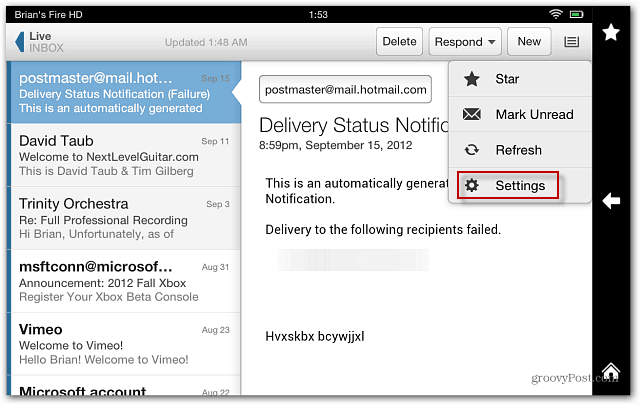The height and width of the screenshot is (405, 640).
Task: Tap the favorites star in the side bar
Action: [611, 32]
